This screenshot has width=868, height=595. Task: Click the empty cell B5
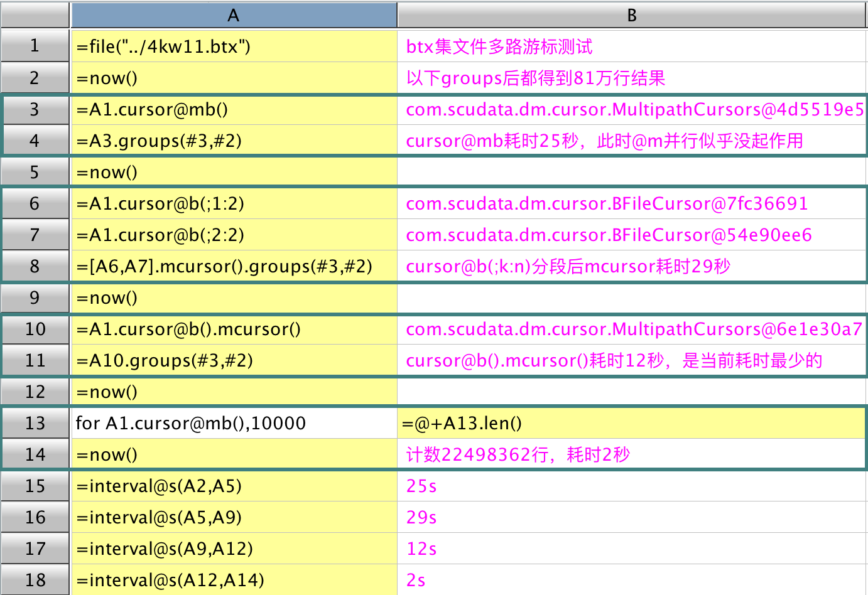(x=632, y=171)
